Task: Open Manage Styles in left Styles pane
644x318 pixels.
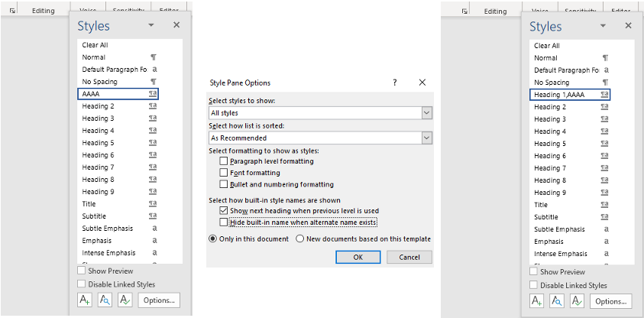Action: tap(125, 300)
